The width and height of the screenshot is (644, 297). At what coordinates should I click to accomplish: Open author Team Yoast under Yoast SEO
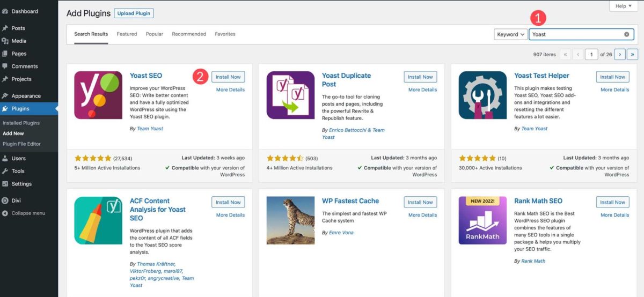coord(149,129)
